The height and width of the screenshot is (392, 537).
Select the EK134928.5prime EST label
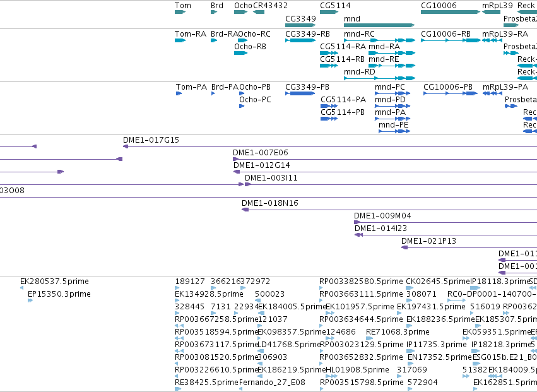[209, 294]
